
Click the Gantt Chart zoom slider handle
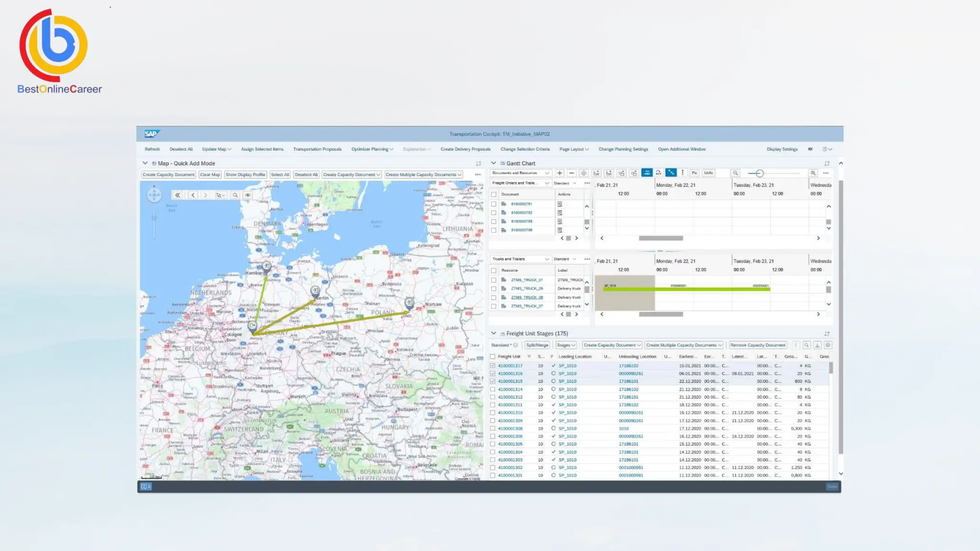759,173
